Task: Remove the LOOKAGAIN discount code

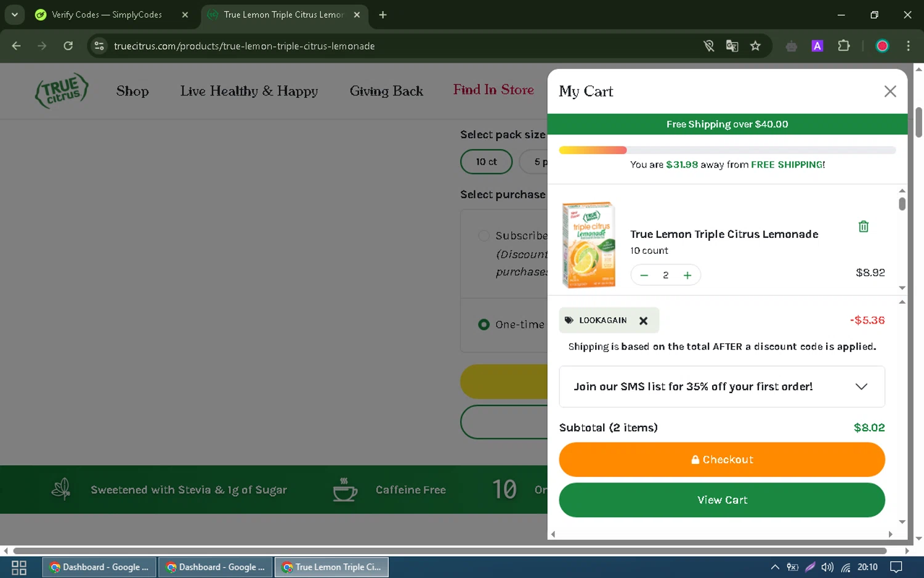Action: coord(643,320)
